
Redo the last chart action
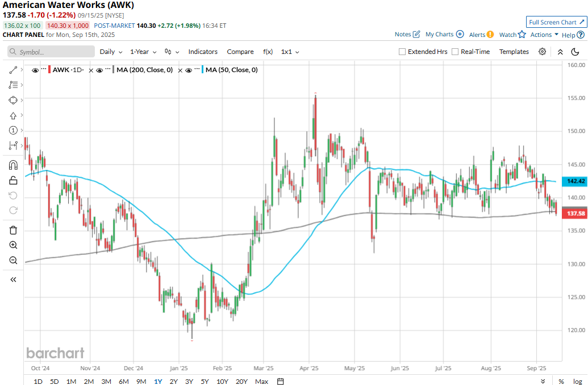(x=13, y=210)
